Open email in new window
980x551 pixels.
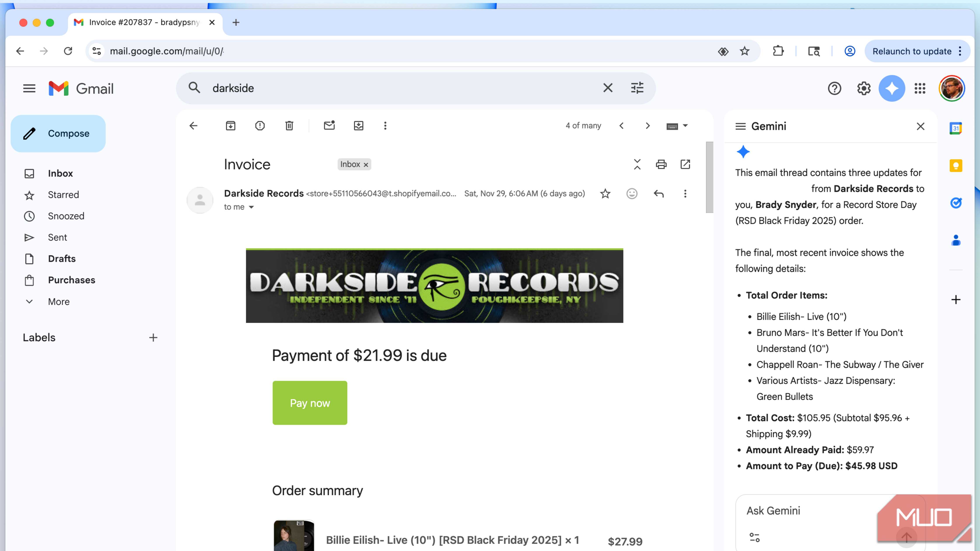click(x=685, y=164)
